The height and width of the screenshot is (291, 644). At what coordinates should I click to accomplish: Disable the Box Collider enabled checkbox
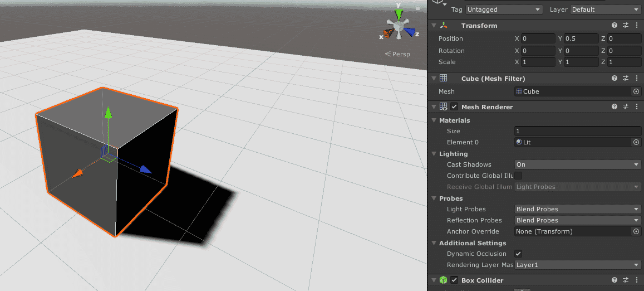point(454,280)
